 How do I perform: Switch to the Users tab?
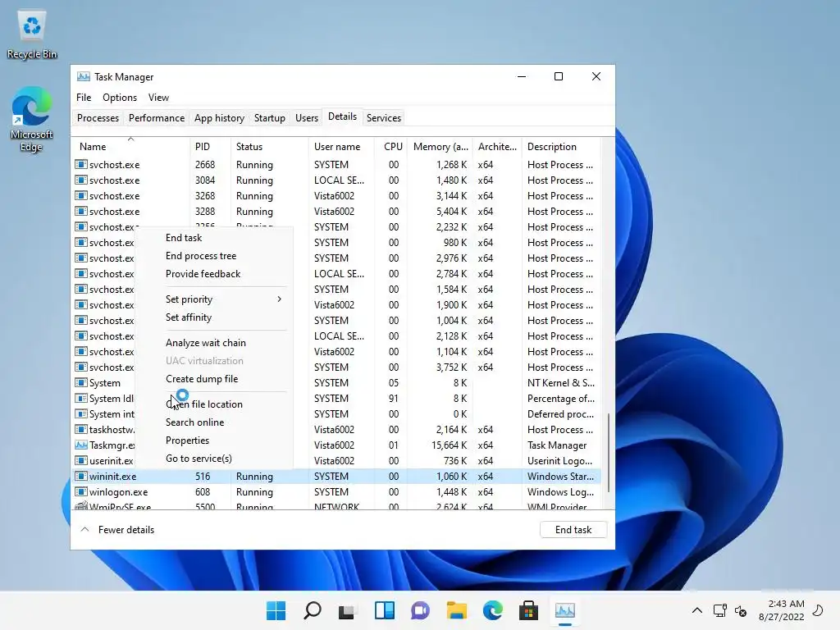click(x=307, y=118)
